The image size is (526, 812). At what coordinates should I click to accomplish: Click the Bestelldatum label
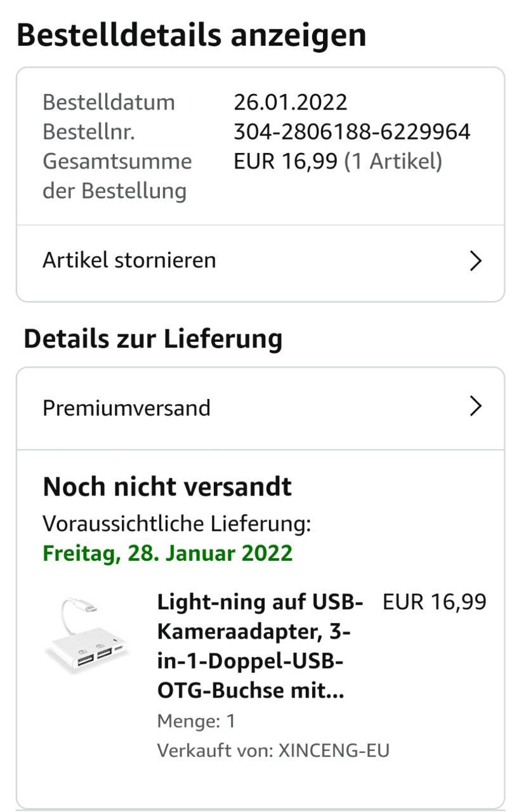click(108, 102)
